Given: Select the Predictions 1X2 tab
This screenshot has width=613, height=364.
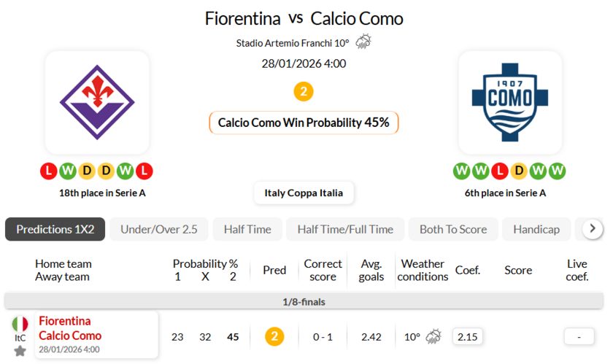Looking at the screenshot, I should 55,229.
